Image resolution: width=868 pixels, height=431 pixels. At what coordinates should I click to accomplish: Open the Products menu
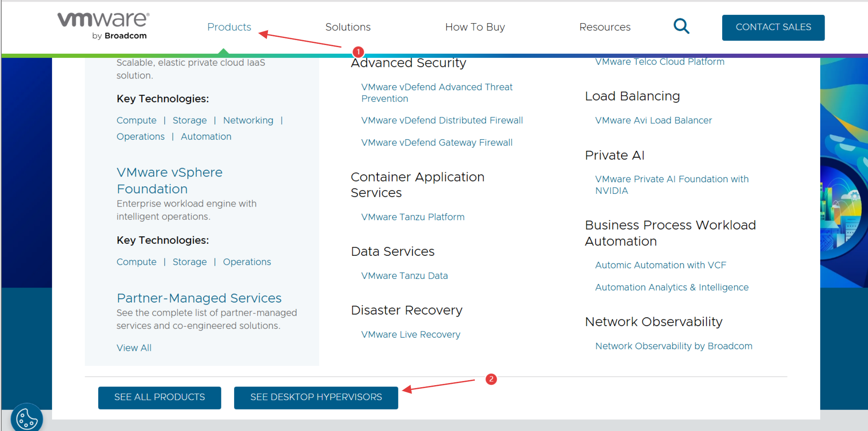pos(229,27)
